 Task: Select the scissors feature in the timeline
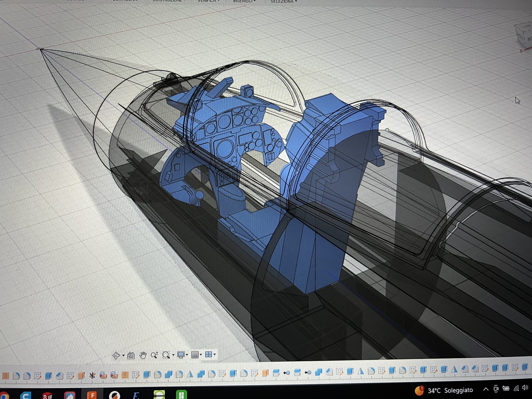coord(92,375)
